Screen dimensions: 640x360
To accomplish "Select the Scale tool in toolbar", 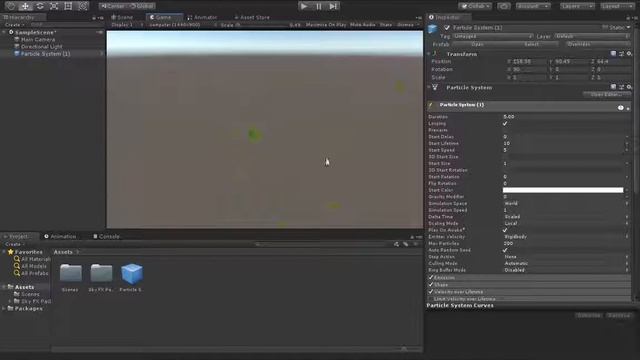I will point(54,6).
